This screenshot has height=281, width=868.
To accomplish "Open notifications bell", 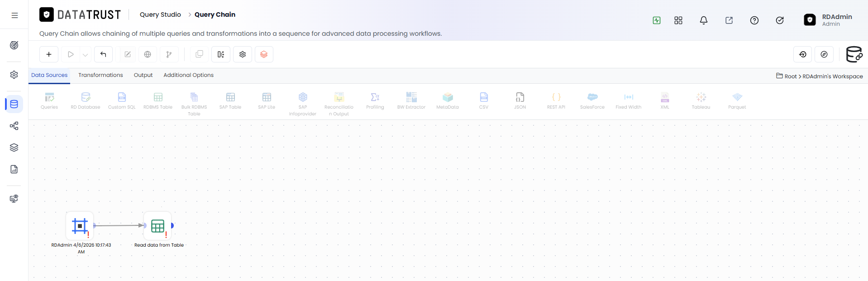I will [x=704, y=20].
